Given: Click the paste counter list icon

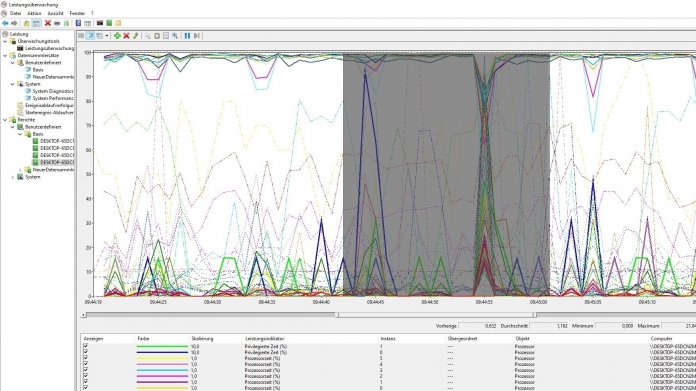Looking at the screenshot, I should pos(157,36).
